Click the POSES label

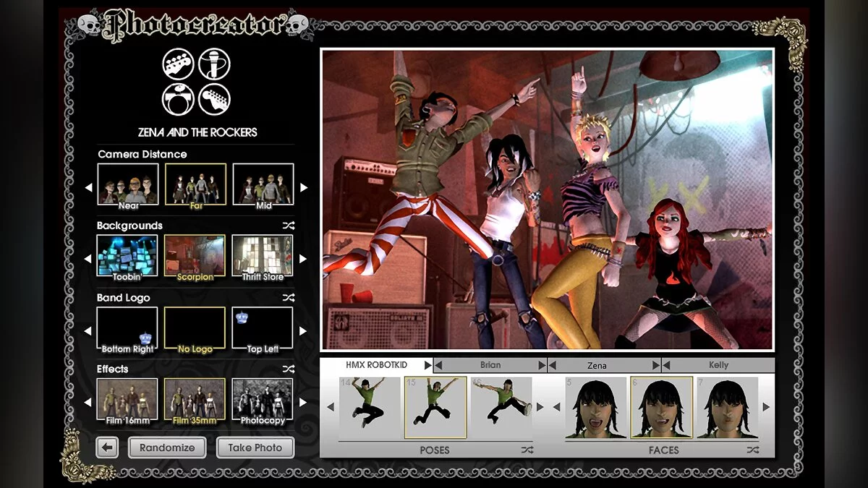point(435,450)
